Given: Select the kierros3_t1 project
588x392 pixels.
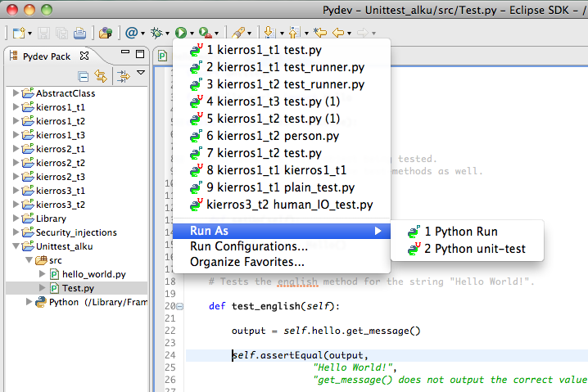Looking at the screenshot, I should [x=61, y=191].
